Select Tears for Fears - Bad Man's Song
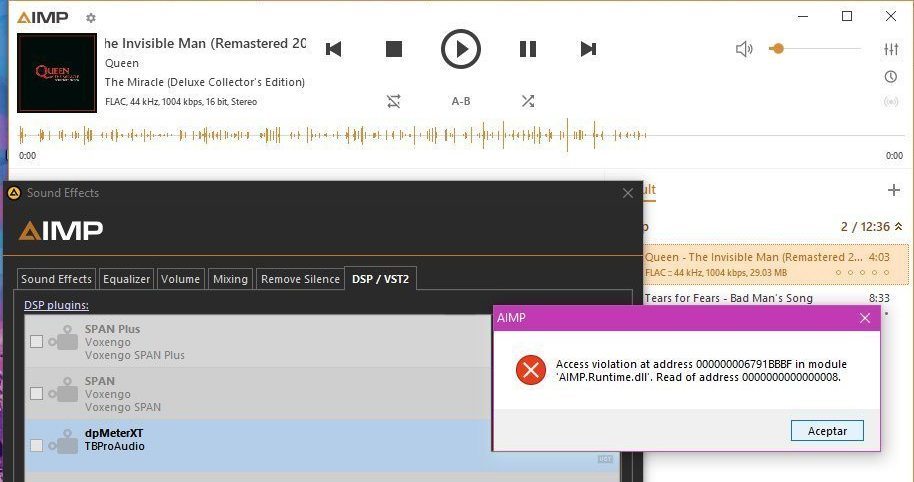This screenshot has width=914, height=482. click(729, 298)
